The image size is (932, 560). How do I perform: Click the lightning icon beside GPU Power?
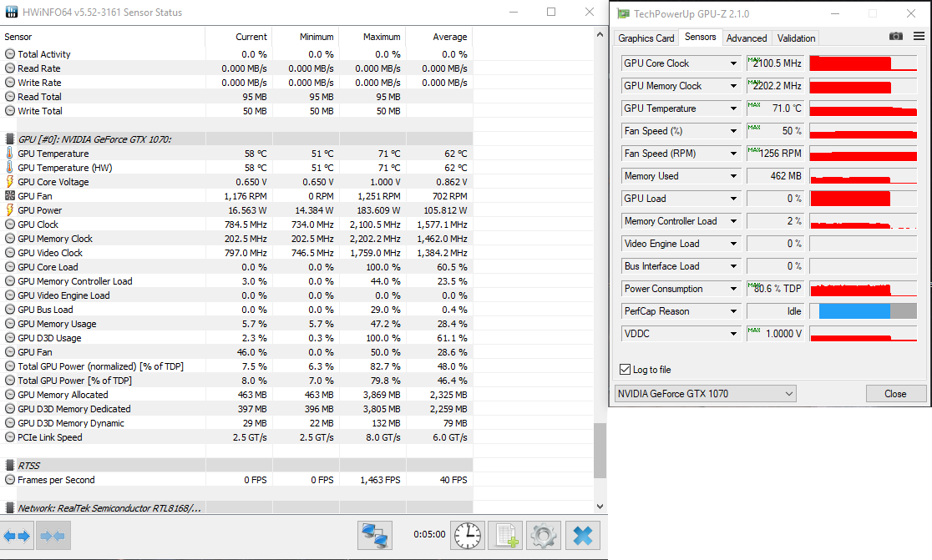(9, 210)
